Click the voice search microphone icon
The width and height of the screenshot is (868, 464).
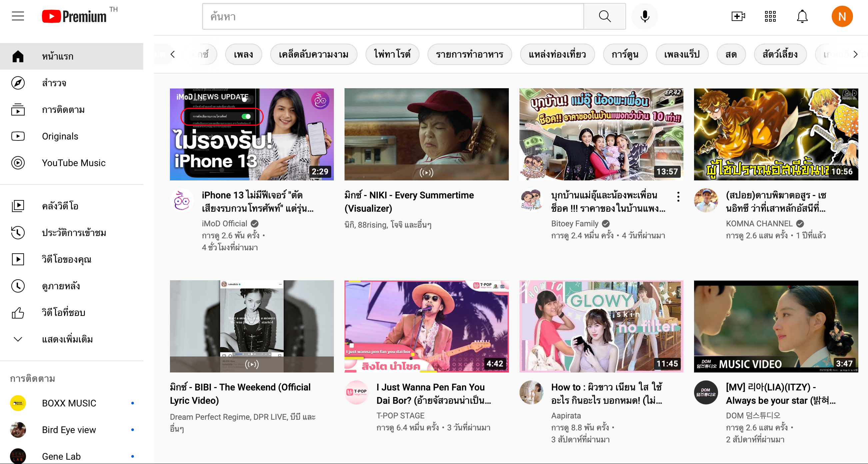644,16
